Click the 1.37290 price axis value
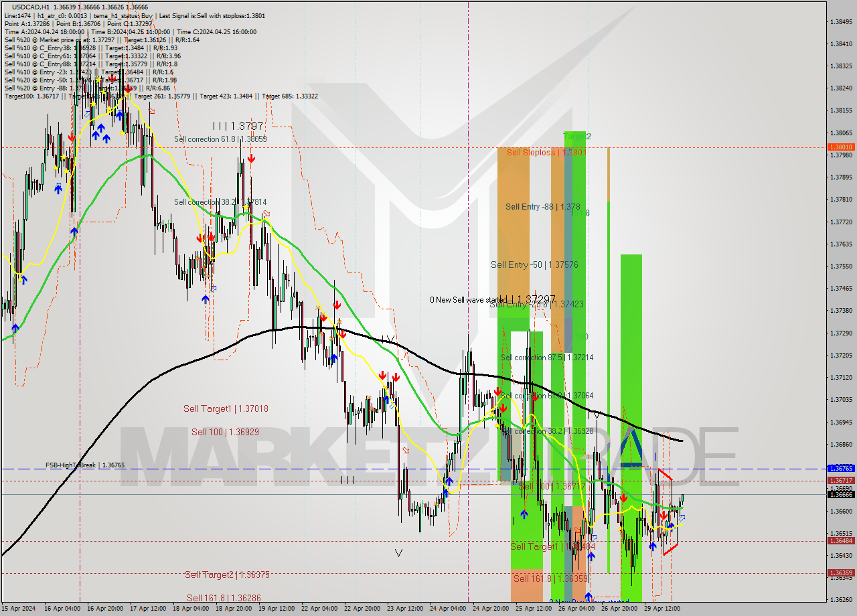 click(x=841, y=333)
